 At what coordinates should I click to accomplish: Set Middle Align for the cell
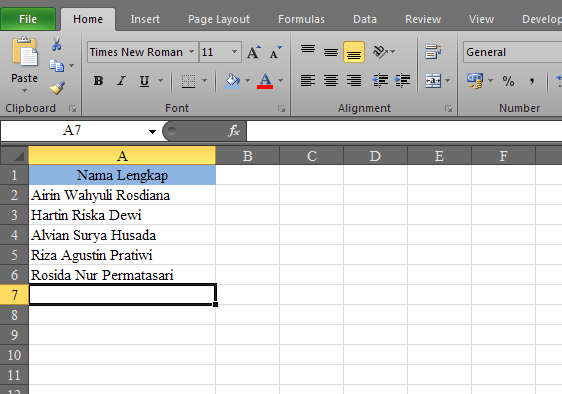point(331,52)
